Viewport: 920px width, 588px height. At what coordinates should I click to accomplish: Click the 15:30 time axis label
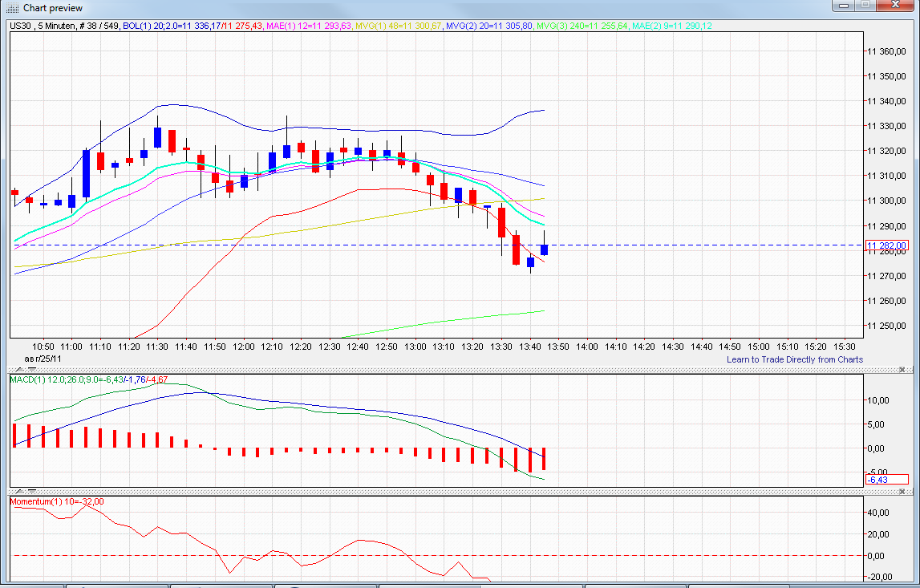[x=845, y=347]
